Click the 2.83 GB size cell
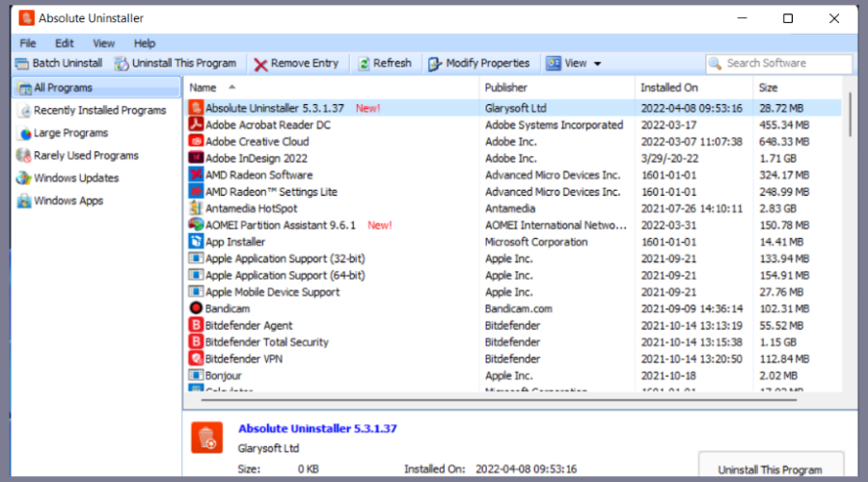Image resolution: width=868 pixels, height=482 pixels. 777,208
